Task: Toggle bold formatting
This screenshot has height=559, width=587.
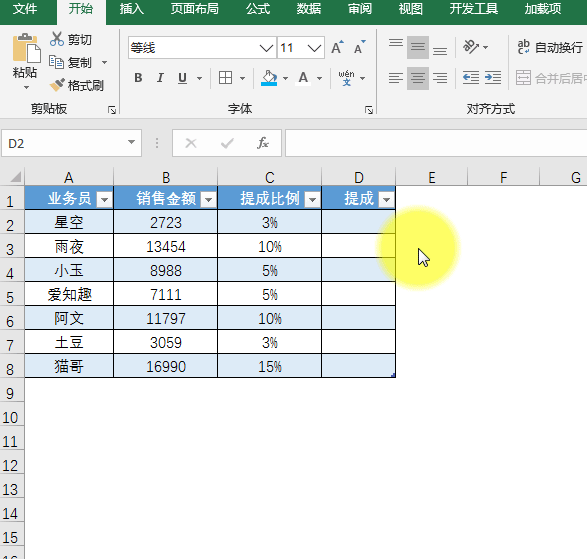Action: click(138, 78)
